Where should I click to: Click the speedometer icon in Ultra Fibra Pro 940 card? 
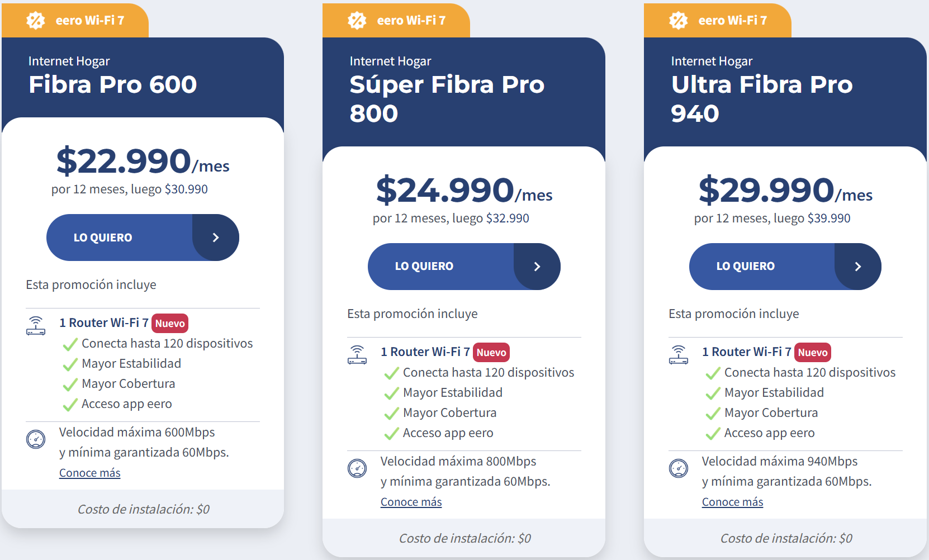click(x=679, y=468)
